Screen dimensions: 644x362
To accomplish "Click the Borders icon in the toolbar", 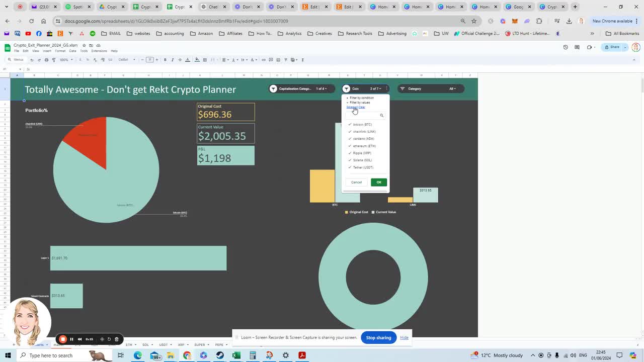I will tap(204, 59).
